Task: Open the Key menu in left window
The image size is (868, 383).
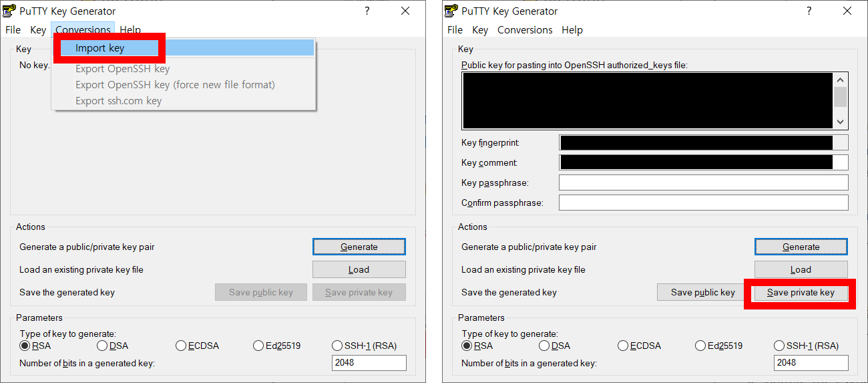Action: (x=38, y=29)
